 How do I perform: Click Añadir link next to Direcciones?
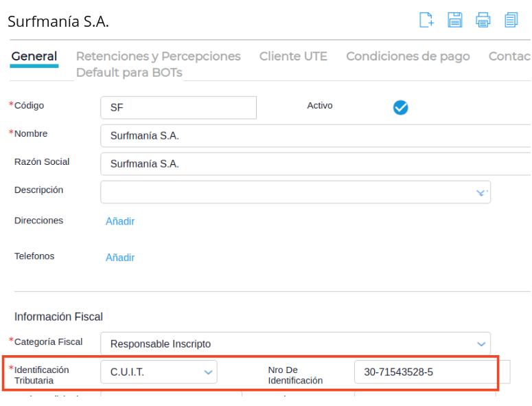pos(120,221)
